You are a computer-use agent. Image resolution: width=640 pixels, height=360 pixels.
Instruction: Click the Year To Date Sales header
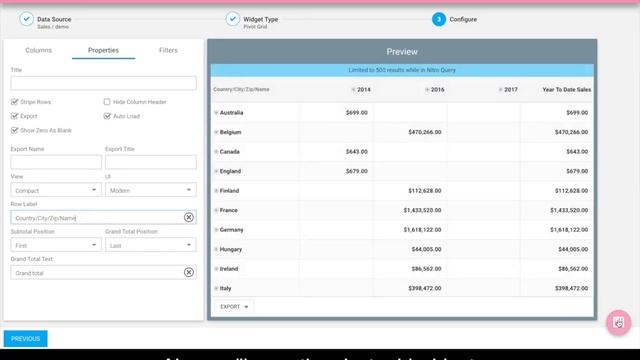pos(567,89)
